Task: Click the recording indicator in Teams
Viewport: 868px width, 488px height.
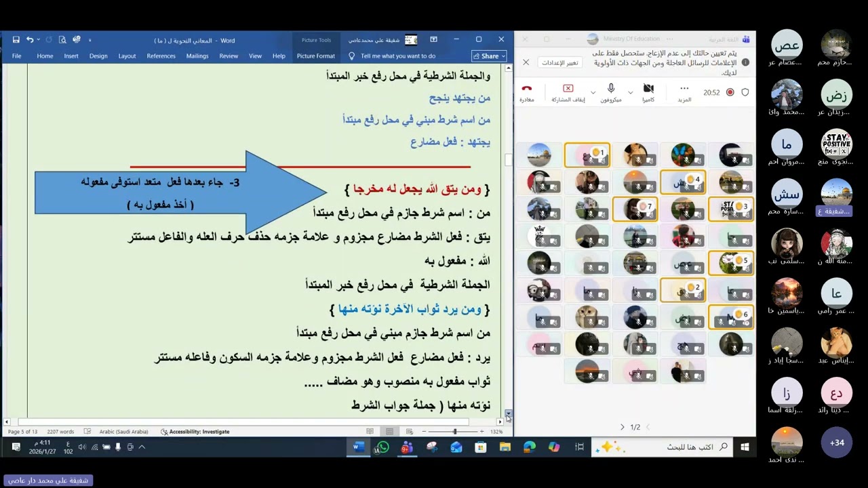Action: tap(730, 92)
